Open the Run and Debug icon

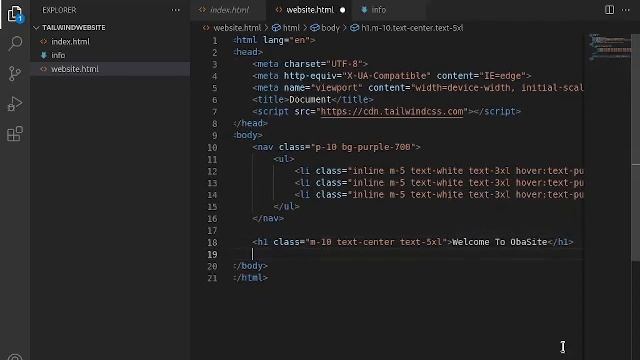pos(15,104)
